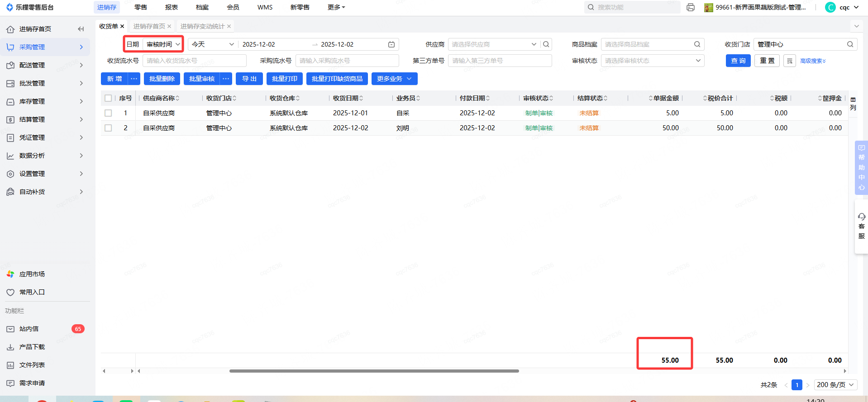Focus the 收货流水号 input field
Viewport: 868px width, 402px height.
[195, 61]
